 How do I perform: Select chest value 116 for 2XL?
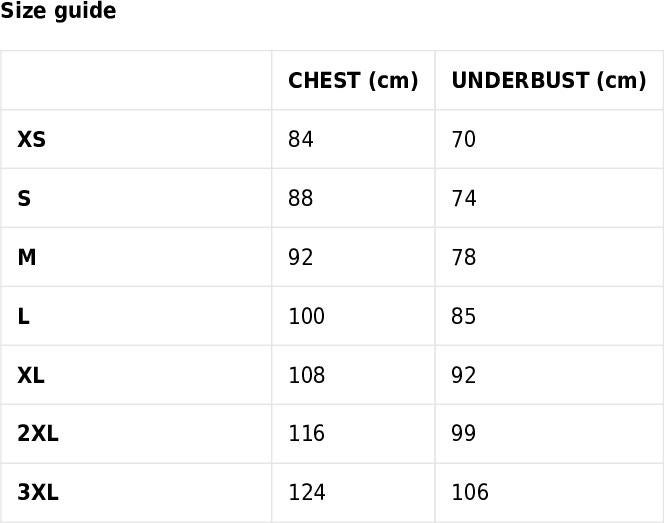click(x=307, y=434)
